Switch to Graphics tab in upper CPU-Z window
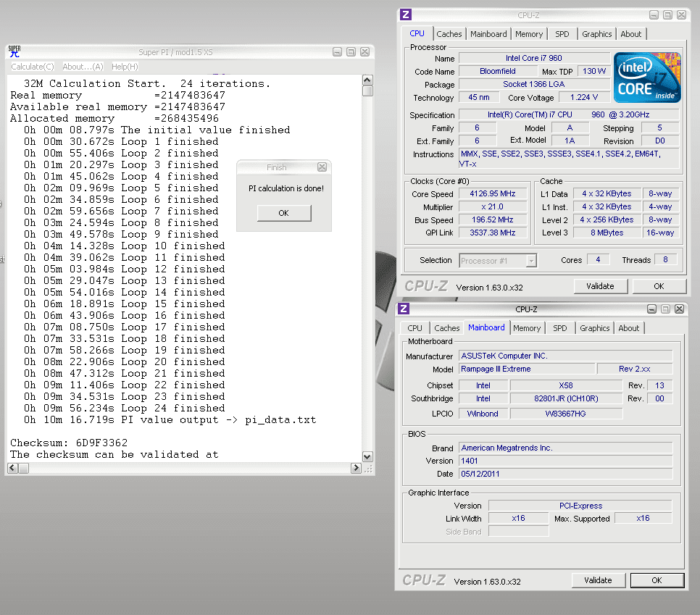The height and width of the screenshot is (615, 700). pos(596,34)
